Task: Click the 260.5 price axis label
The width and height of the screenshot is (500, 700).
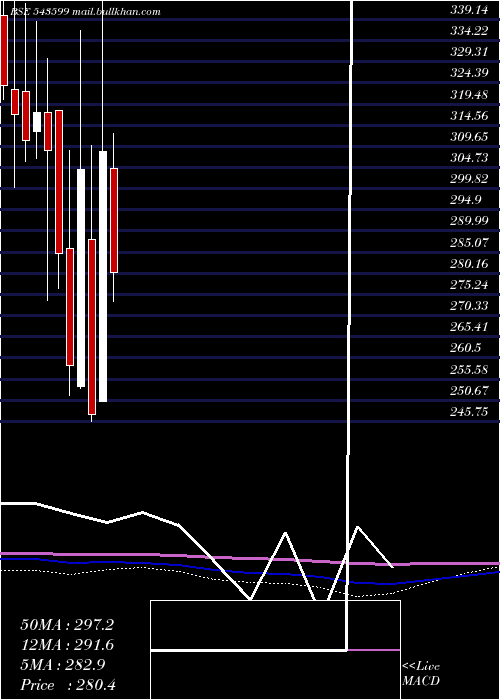Action: coord(466,348)
